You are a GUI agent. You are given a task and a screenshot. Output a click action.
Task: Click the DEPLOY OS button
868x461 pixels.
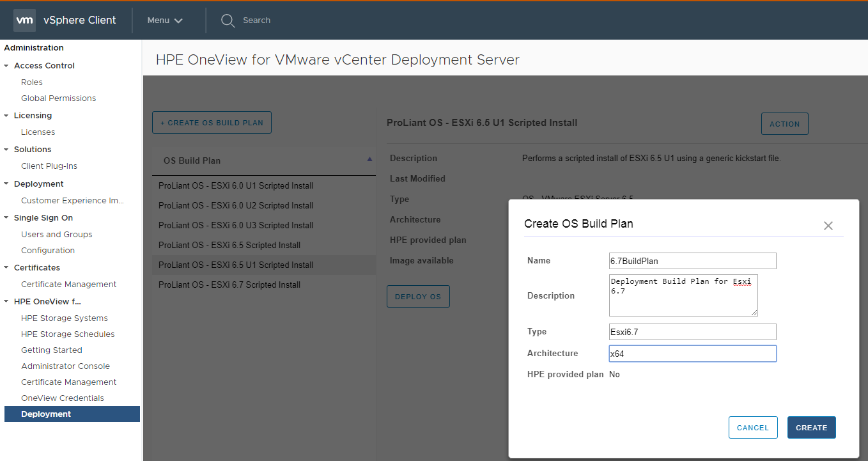(418, 296)
